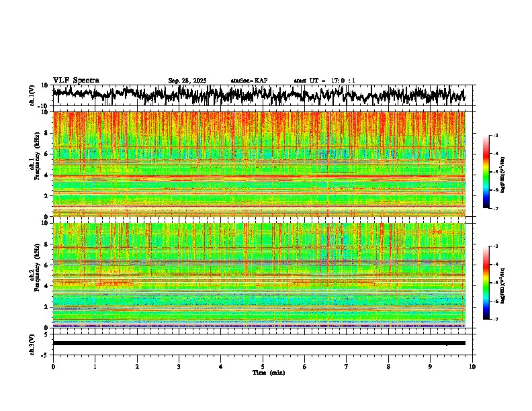Image resolution: width=532 pixels, height=411 pixels.
Task: Click the ch.1(V) waveform axis label
Action: (32, 95)
